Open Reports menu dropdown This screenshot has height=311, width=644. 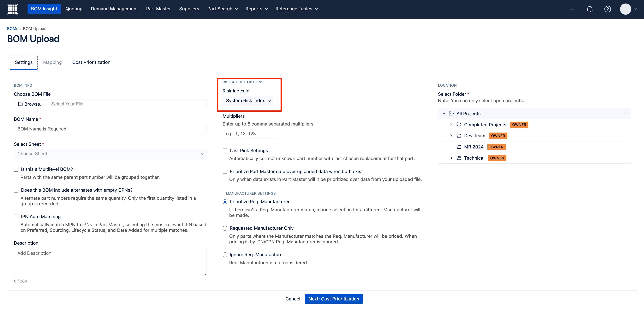(256, 9)
